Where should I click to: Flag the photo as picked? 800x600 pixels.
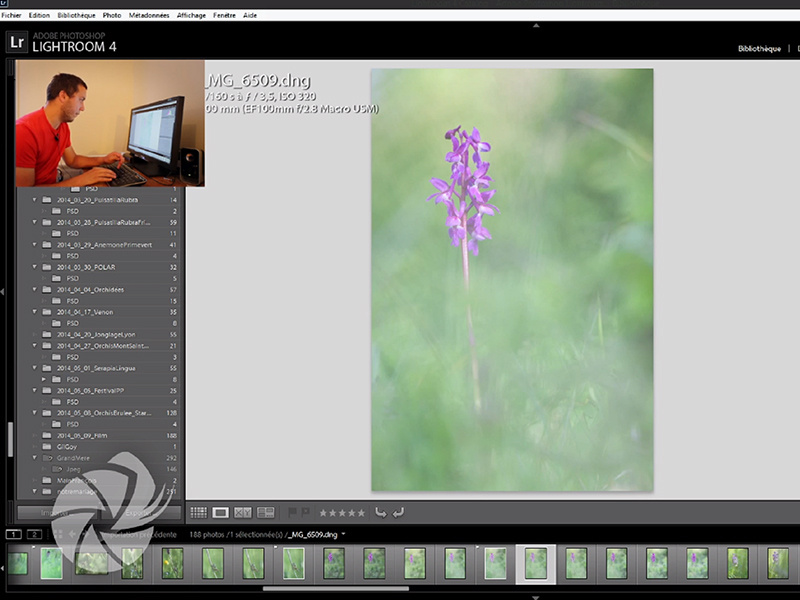click(x=292, y=512)
